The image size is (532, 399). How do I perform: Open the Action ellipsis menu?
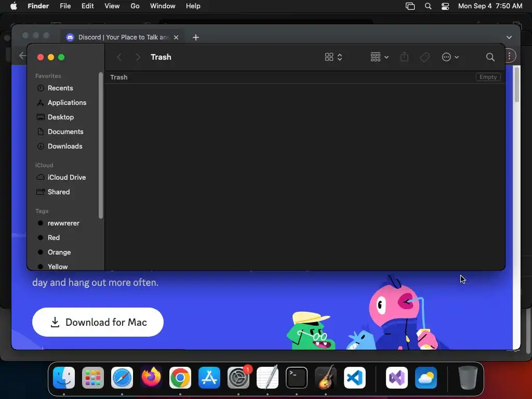pyautogui.click(x=450, y=57)
